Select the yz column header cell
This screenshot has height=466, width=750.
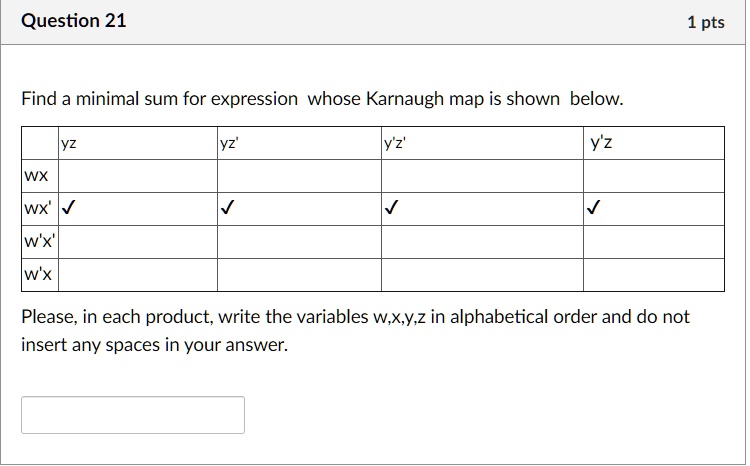tap(138, 143)
